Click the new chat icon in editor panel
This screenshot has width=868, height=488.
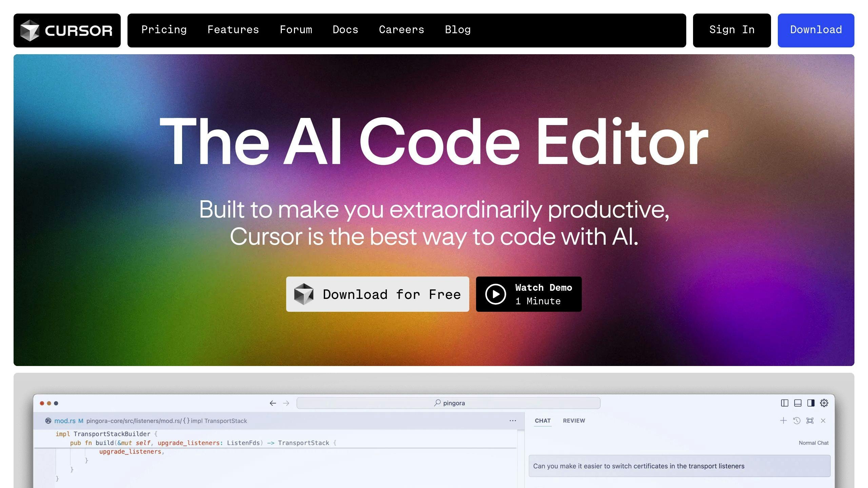(x=782, y=421)
